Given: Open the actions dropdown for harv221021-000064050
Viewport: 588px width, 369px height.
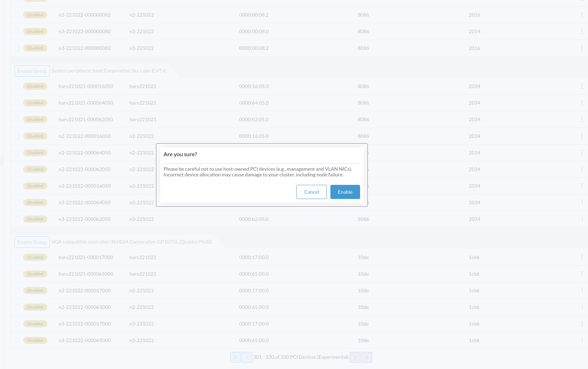Looking at the screenshot, I should [582, 103].
